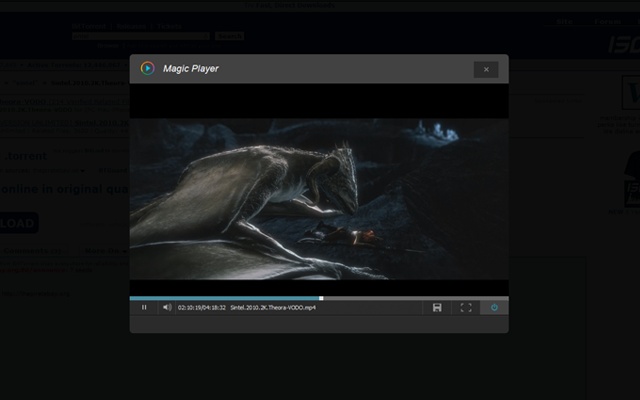Viewport: 640px width, 400px height.
Task: Pause the video in Magic Player
Action: point(144,307)
